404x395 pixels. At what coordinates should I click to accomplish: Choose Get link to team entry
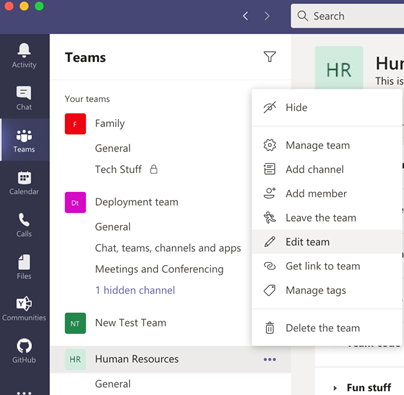[327, 266]
